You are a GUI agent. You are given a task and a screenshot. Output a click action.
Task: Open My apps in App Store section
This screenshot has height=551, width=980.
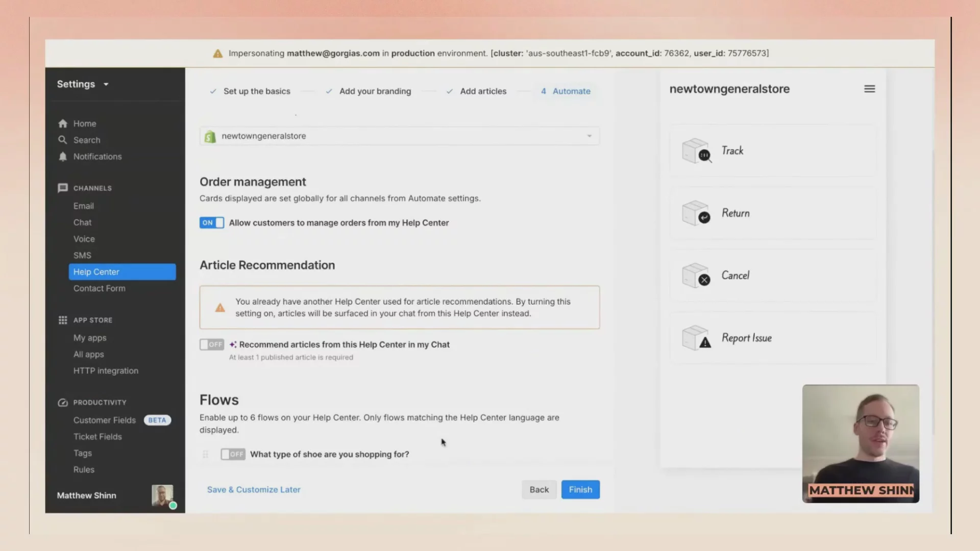(90, 338)
